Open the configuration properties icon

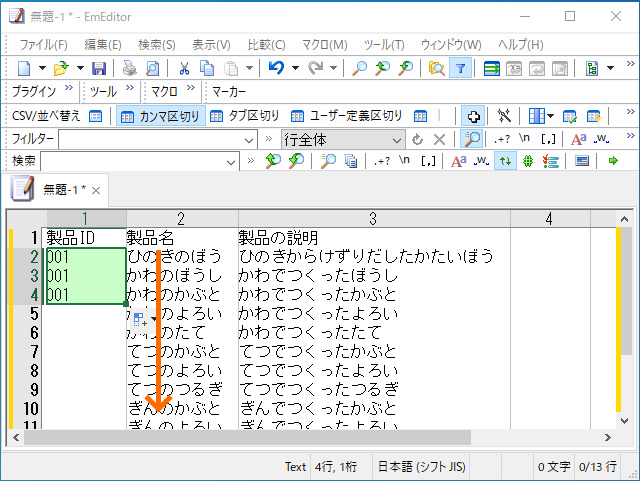pos(591,68)
